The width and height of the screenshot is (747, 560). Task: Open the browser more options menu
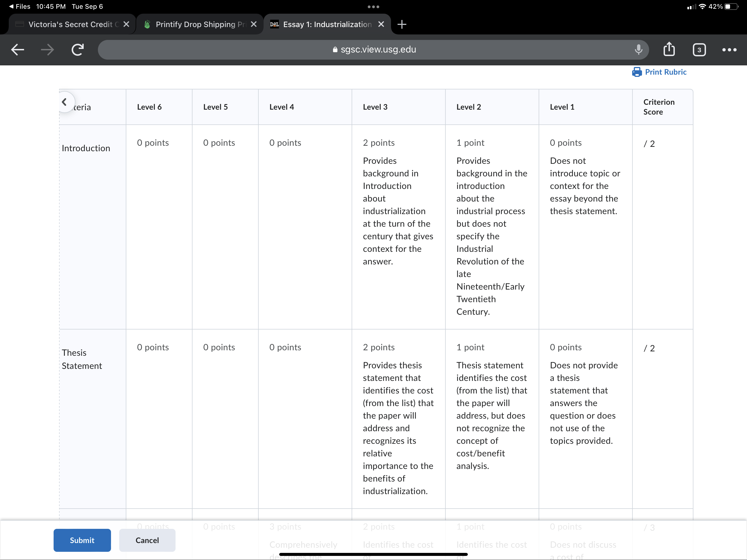(729, 50)
